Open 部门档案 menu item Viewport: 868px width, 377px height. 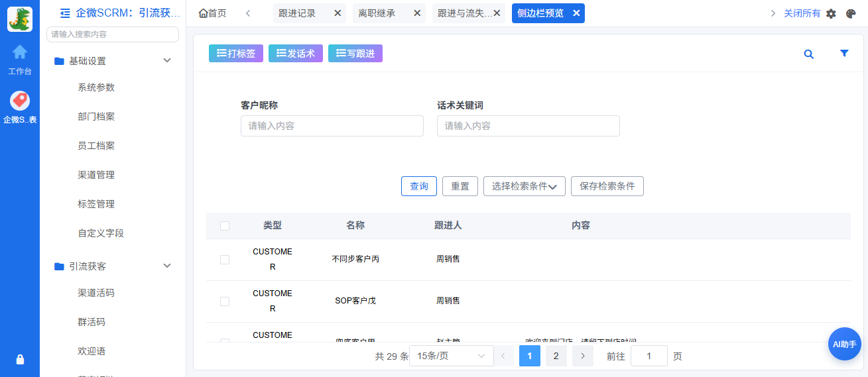pyautogui.click(x=96, y=117)
